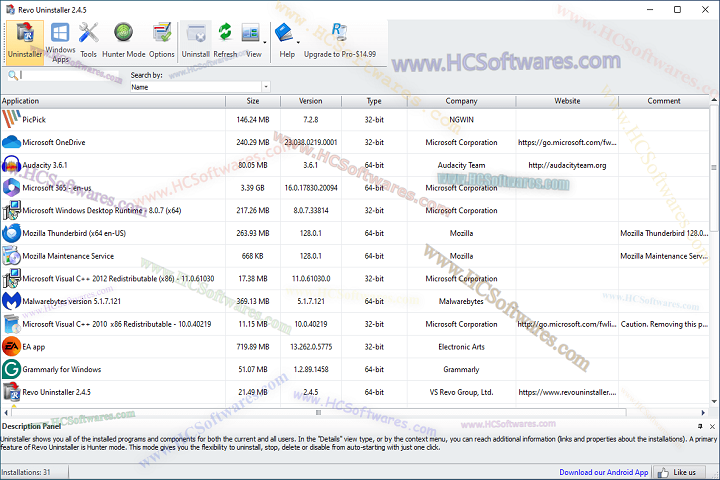Click into the search input field
The height and width of the screenshot is (480, 720).
(x=69, y=75)
